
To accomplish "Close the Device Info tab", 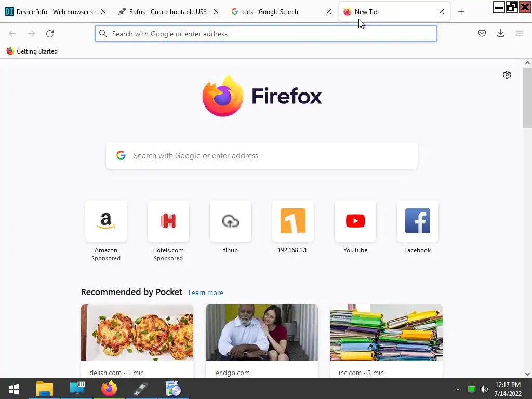I will (x=103, y=11).
